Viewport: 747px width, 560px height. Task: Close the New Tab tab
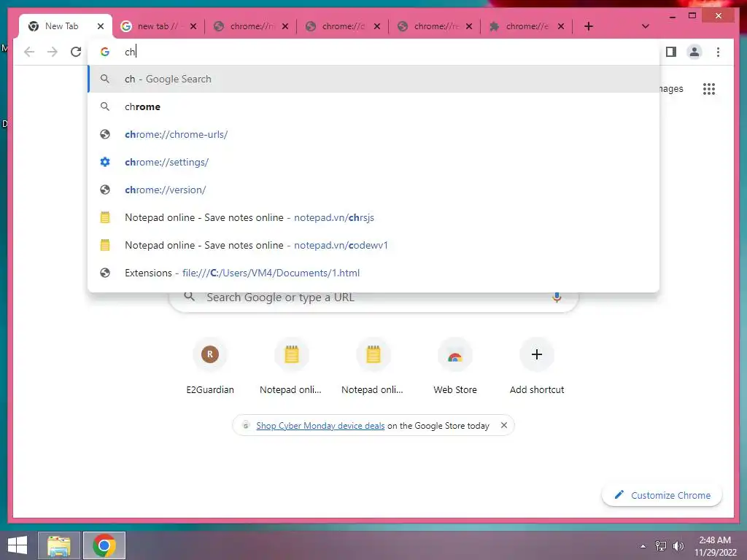coord(100,26)
